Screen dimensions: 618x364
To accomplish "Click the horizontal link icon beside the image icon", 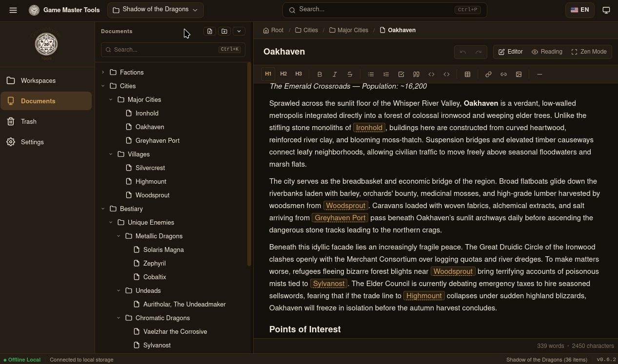I will coord(503,74).
